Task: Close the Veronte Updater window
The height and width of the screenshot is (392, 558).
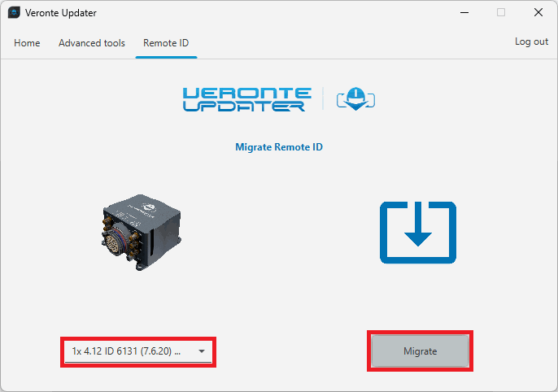Action: tap(538, 12)
